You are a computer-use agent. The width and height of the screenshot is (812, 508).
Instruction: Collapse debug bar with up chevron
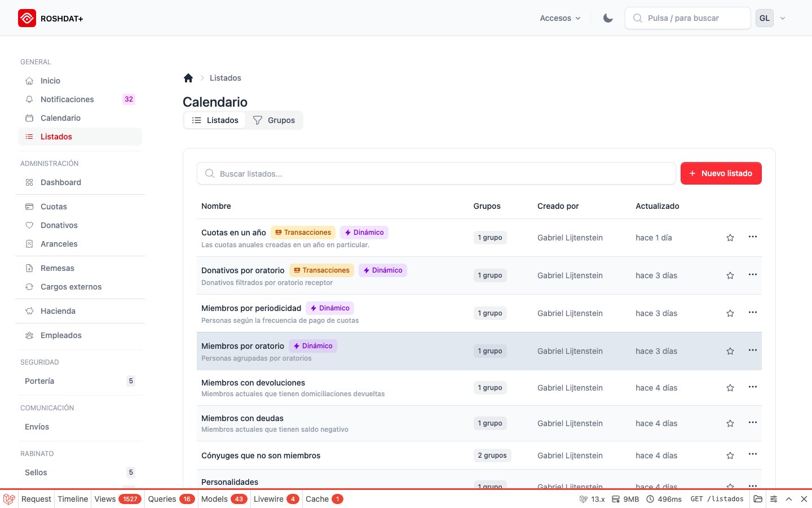[789, 499]
